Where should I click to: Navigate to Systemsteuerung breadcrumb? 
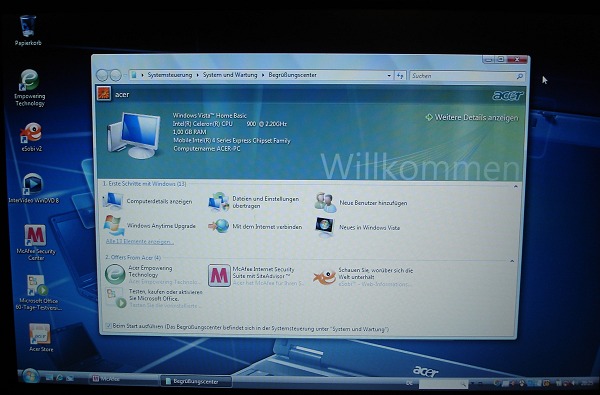coord(170,75)
